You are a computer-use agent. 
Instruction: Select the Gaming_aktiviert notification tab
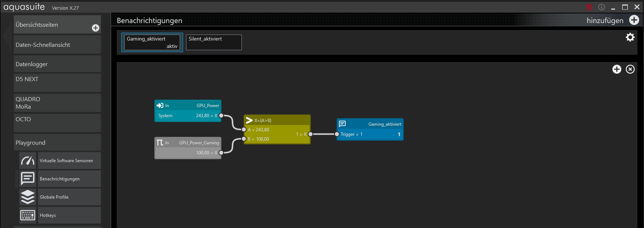tap(152, 42)
